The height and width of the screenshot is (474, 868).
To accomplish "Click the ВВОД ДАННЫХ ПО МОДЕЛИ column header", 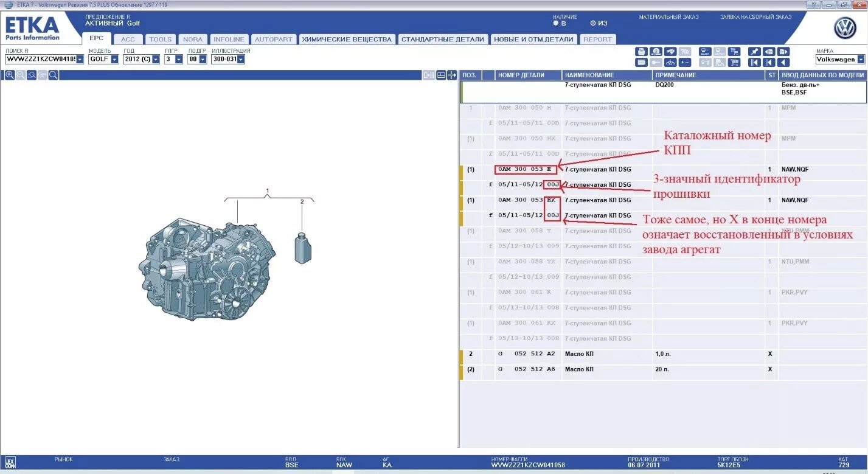I will (822, 75).
